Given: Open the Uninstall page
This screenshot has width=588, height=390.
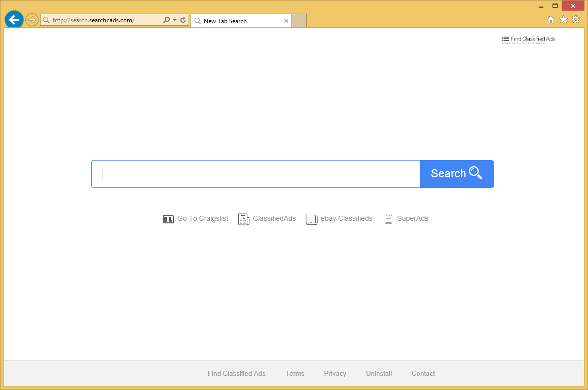Looking at the screenshot, I should click(x=379, y=373).
